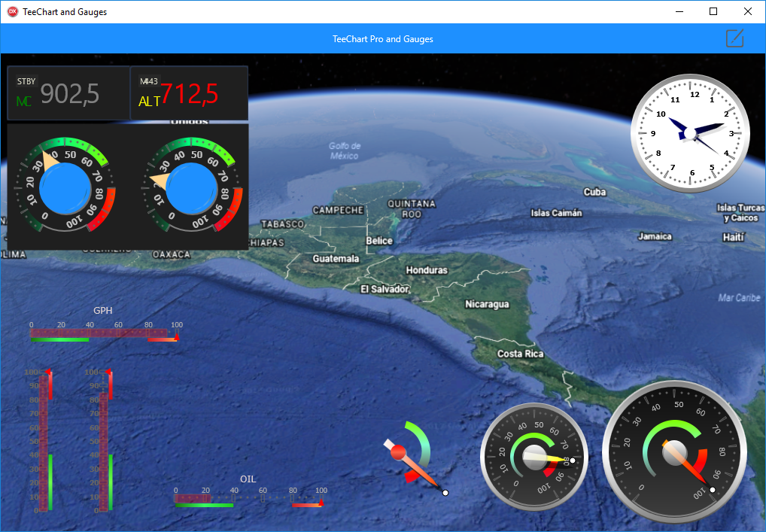The image size is (766, 532).
Task: Click the TeeChart Pro and Gauges header title
Action: pyautogui.click(x=383, y=38)
